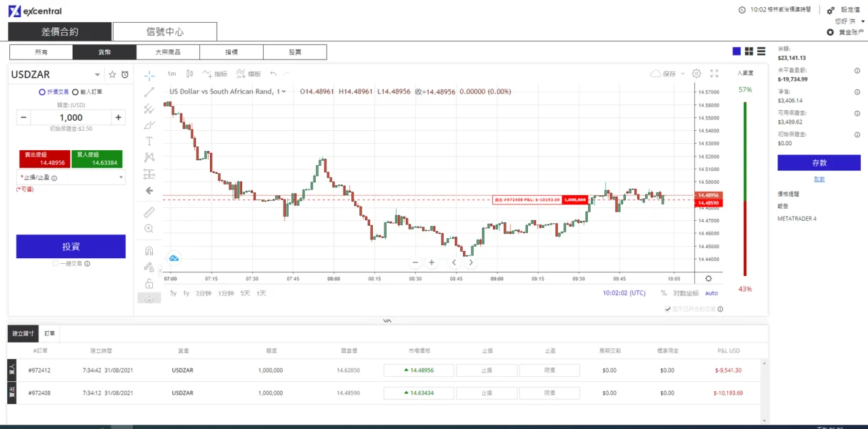The width and height of the screenshot is (868, 429).
Task: Select the crosshair cursor tool
Action: 149,74
